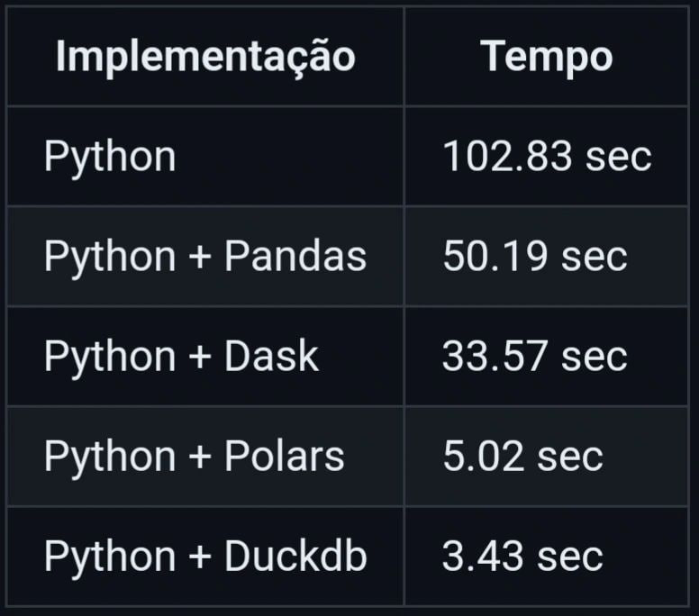Click the word Polars
Image resolution: width=699 pixels, height=616 pixels.
tap(284, 457)
